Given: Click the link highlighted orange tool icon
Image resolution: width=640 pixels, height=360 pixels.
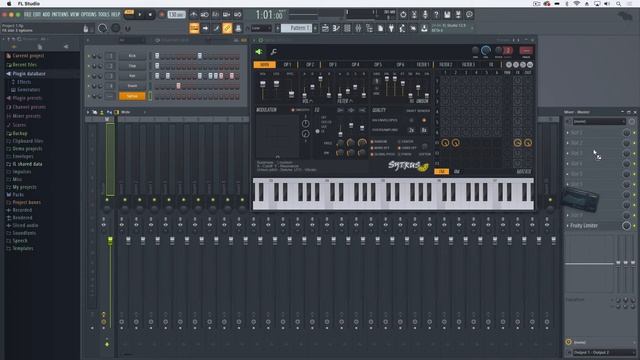Looking at the screenshot, I should tap(227, 28).
